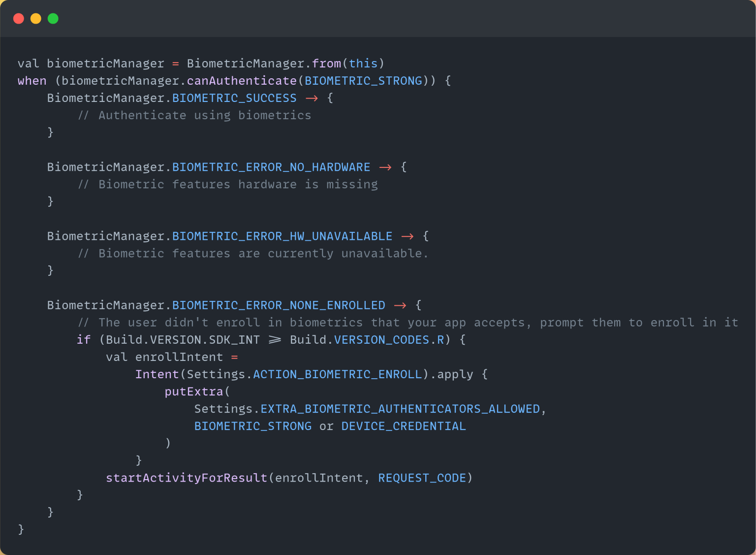756x555 pixels.
Task: Select the DEVICE_CREDENTIAL constant
Action: (404, 425)
